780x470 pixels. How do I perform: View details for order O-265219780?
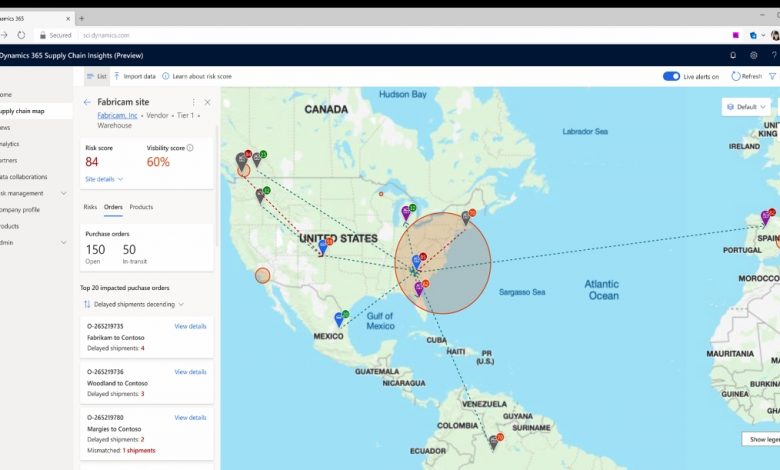tap(190, 417)
